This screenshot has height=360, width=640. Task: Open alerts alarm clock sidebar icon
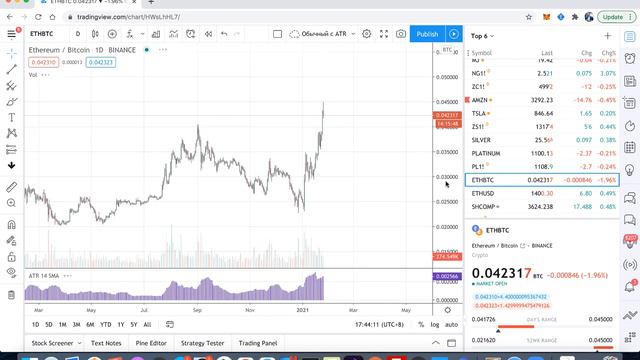pos(630,58)
